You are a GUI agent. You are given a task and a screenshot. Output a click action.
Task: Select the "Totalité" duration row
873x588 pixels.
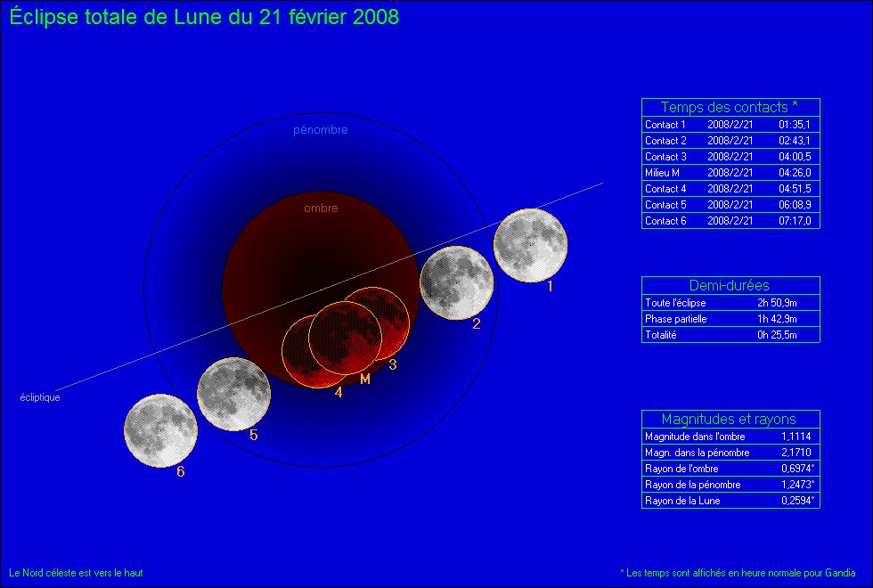tap(730, 335)
